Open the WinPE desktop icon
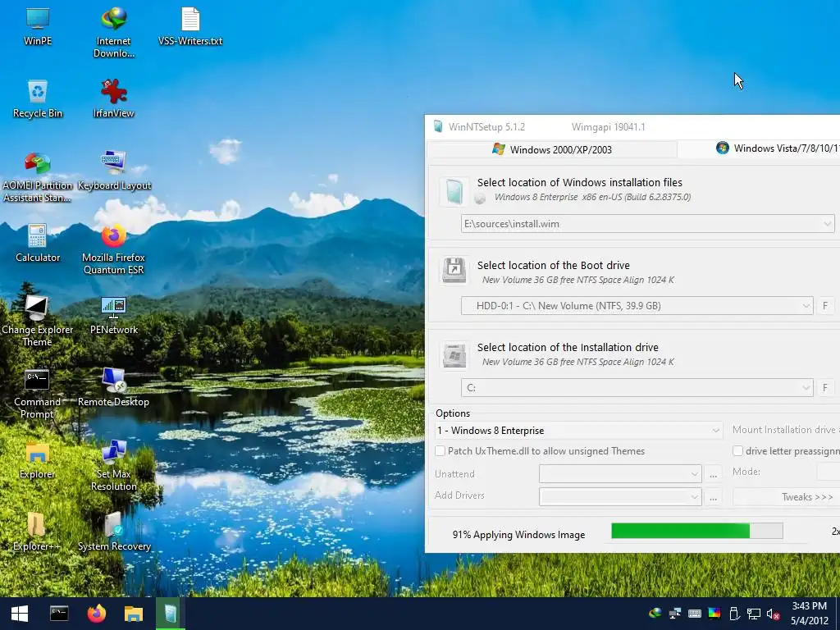840x630 pixels. coord(38,25)
